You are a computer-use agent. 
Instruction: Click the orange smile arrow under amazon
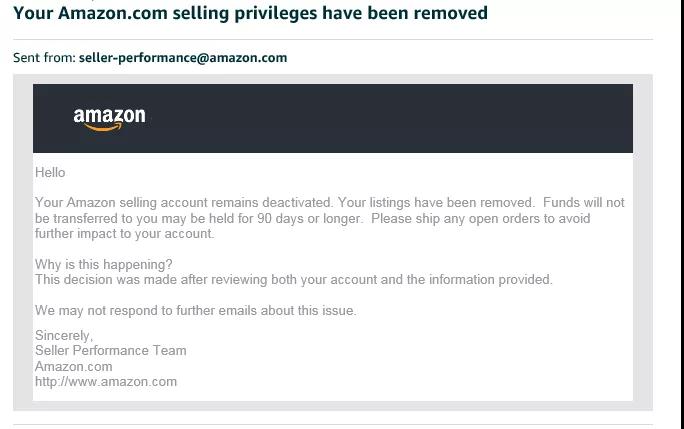[x=103, y=127]
